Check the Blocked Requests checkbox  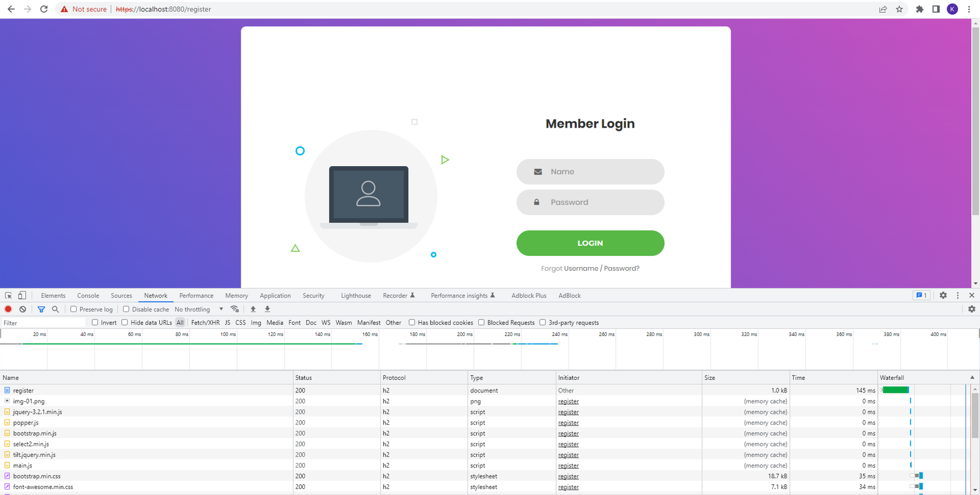click(482, 323)
